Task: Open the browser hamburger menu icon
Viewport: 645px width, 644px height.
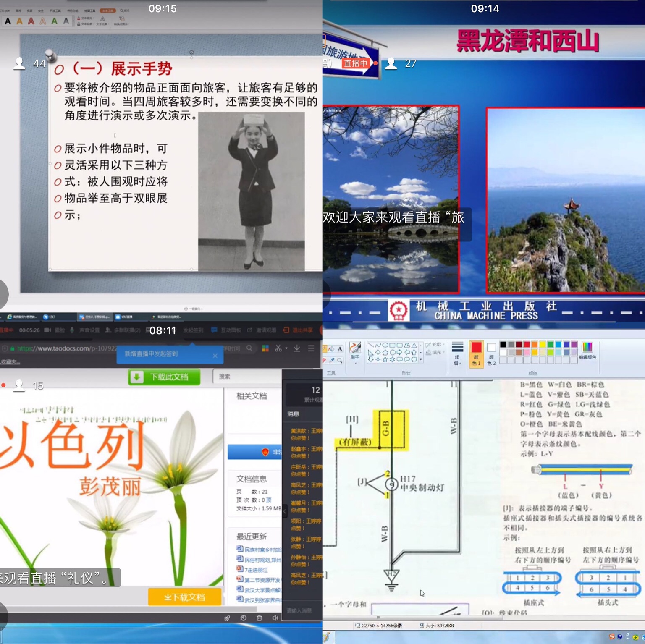Action: point(311,348)
